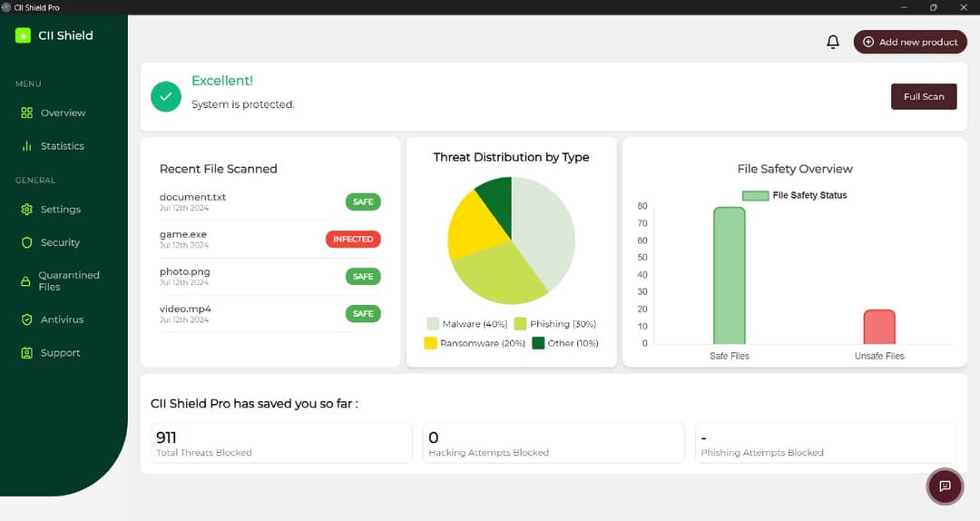Click the Safe Files bar in chart
This screenshot has height=521, width=980.
pos(729,276)
